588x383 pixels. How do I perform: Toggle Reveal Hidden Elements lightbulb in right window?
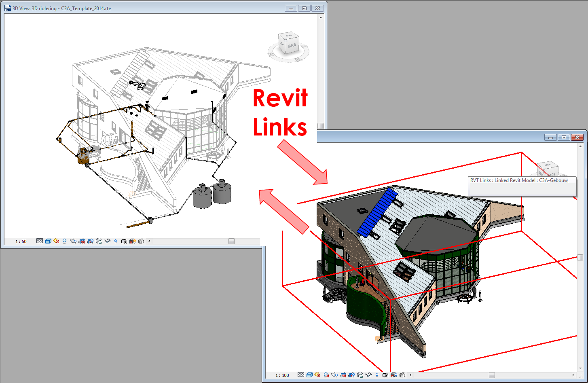376,375
